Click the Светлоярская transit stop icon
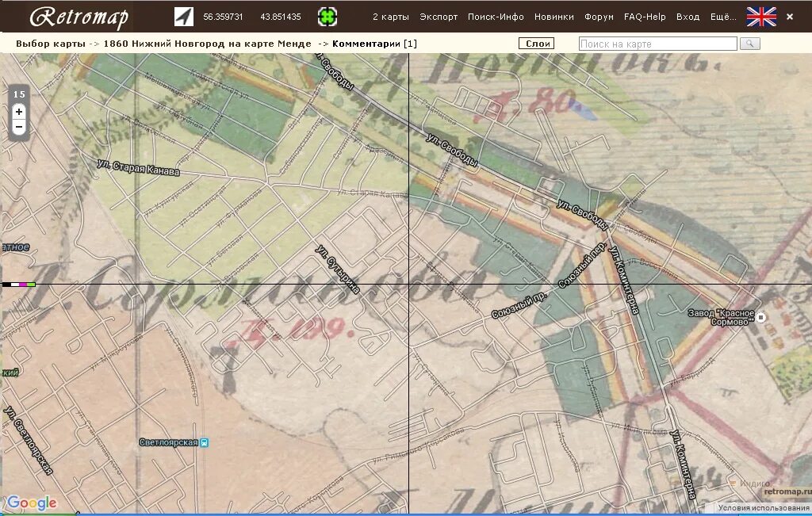This screenshot has height=516, width=812. (x=205, y=442)
